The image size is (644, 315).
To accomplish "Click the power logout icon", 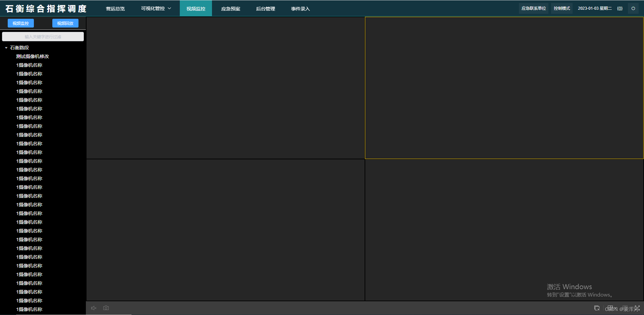I will [633, 8].
